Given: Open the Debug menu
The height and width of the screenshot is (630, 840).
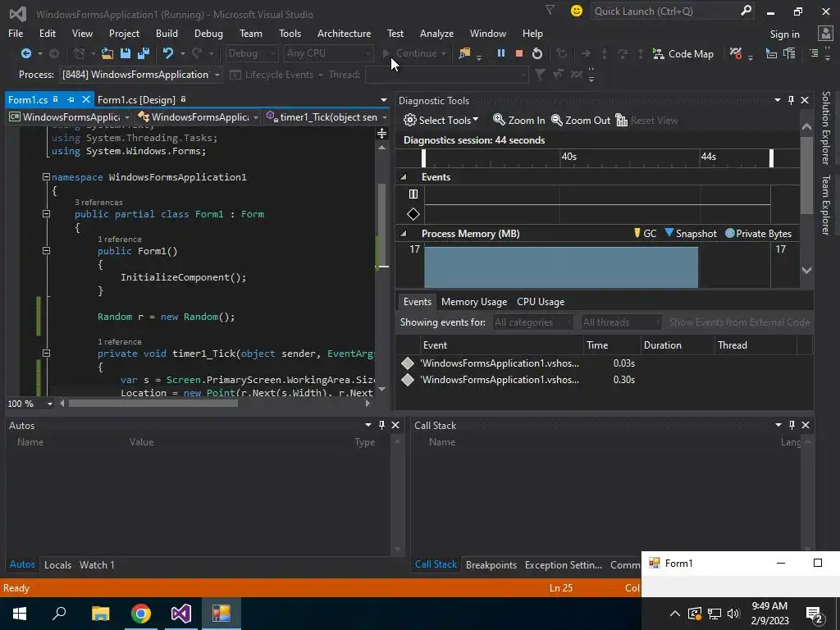Looking at the screenshot, I should pos(208,33).
